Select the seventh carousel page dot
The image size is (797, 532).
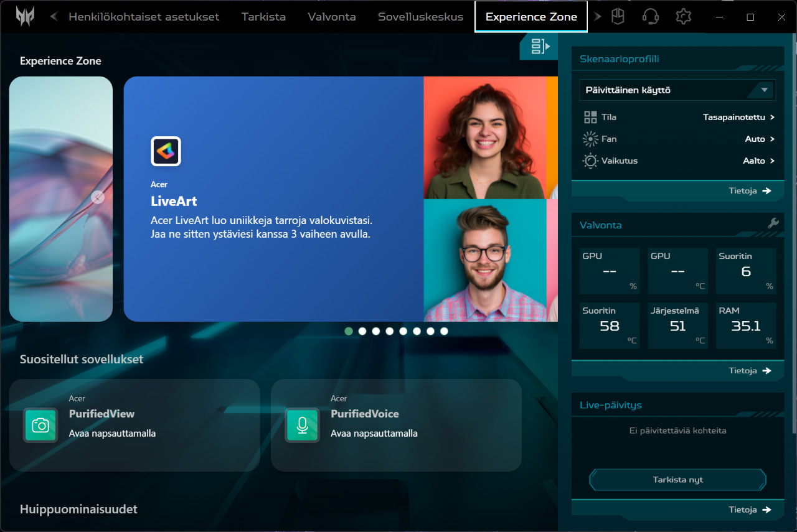431,332
